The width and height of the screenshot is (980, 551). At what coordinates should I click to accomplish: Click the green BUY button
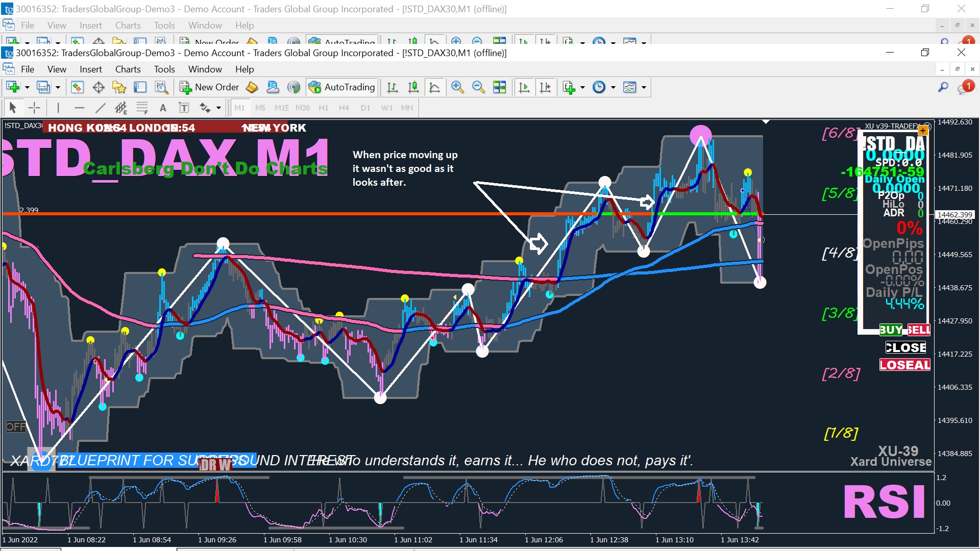(x=891, y=330)
